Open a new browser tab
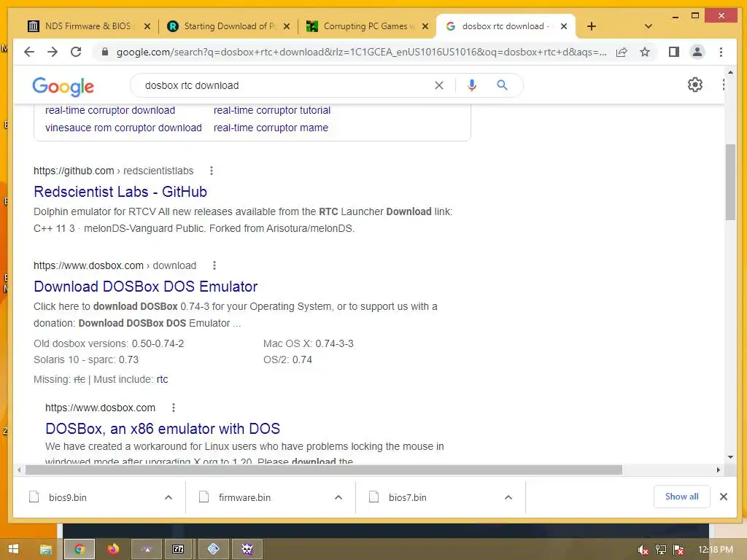Image resolution: width=747 pixels, height=560 pixels. tap(591, 26)
